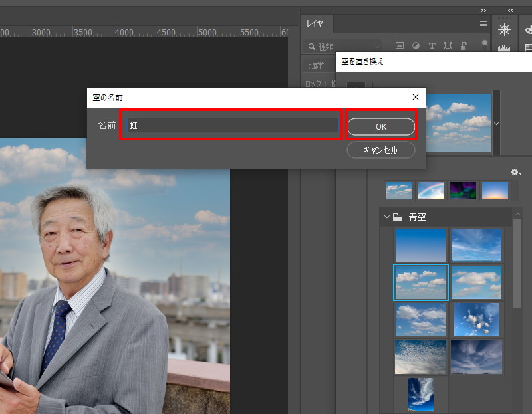Switch to the レイヤー panel tab
The image size is (532, 414).
(317, 23)
